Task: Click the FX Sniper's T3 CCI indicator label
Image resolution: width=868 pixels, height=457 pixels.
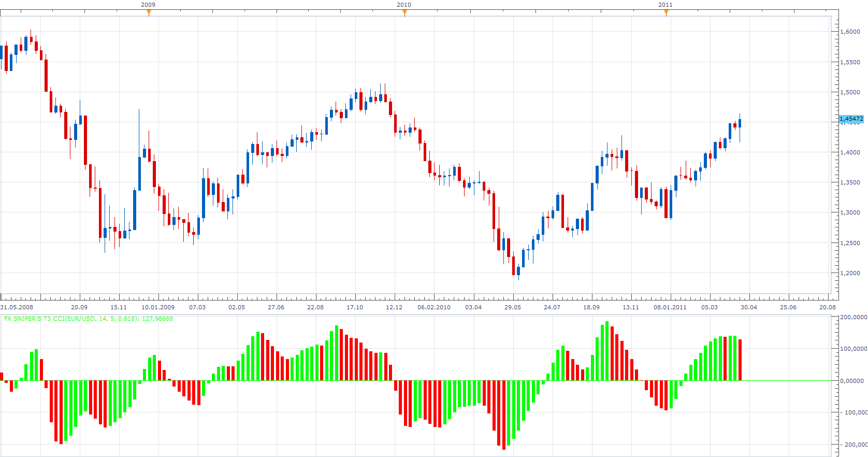Action: point(89,319)
